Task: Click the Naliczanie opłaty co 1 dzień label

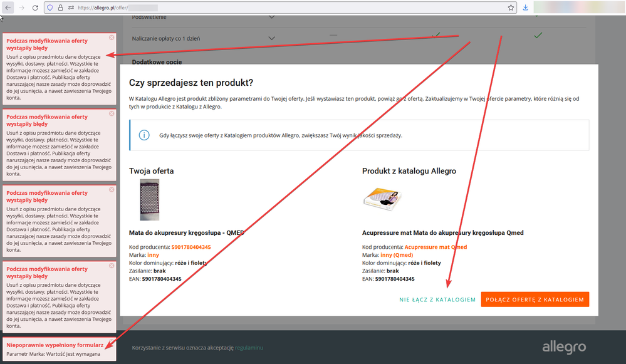Action: pos(166,38)
